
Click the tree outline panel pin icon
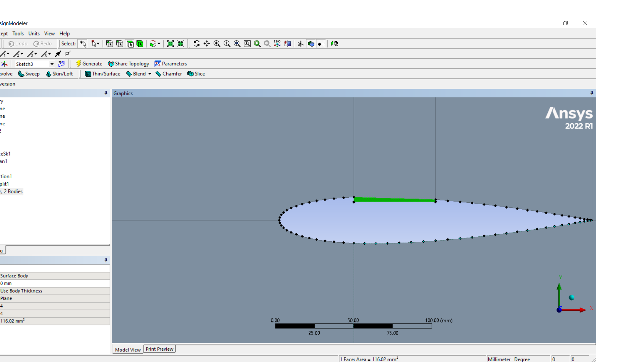106,93
